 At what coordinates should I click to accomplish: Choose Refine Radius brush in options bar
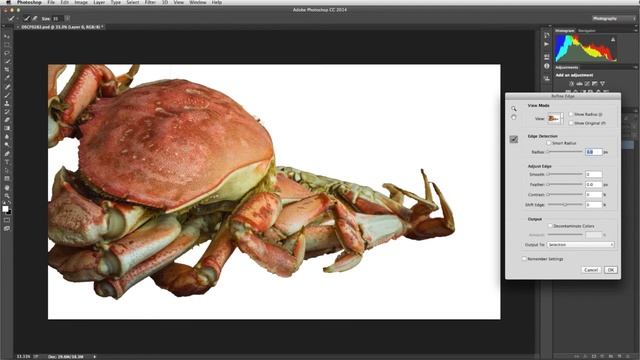click(x=27, y=18)
